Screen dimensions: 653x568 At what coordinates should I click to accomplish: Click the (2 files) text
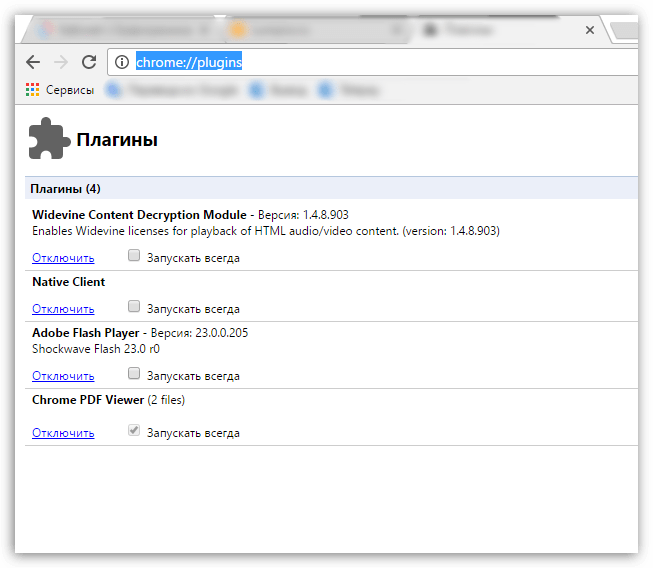click(x=166, y=400)
